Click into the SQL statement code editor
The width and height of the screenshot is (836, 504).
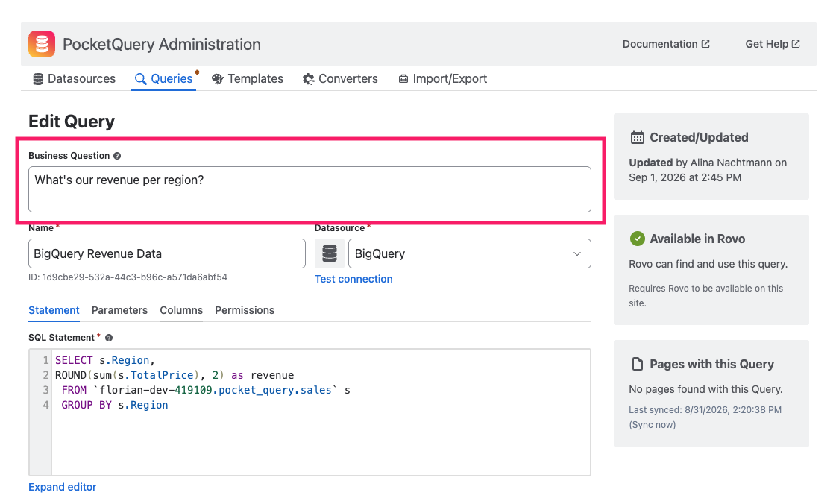[x=309, y=412]
